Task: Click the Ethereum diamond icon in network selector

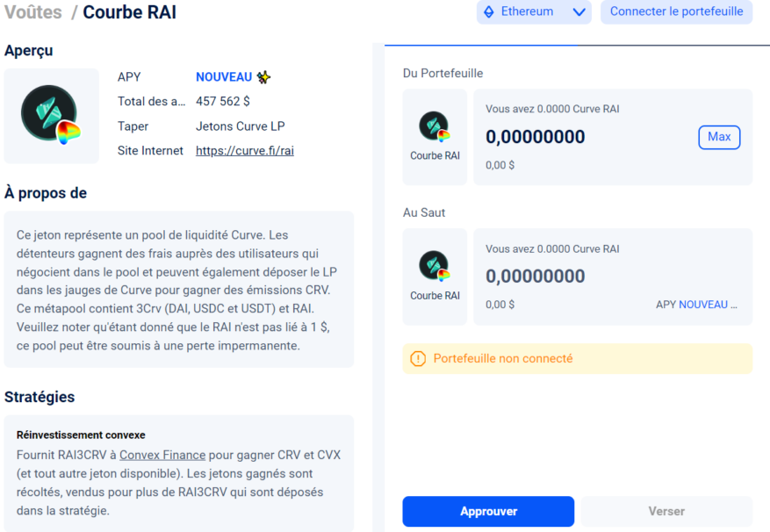Action: [x=489, y=11]
